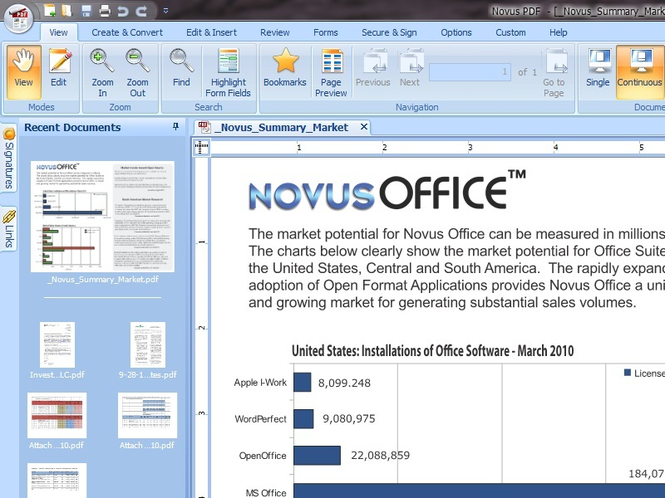
Task: Open the Secure & Sign ribbon tab
Action: pyautogui.click(x=389, y=33)
